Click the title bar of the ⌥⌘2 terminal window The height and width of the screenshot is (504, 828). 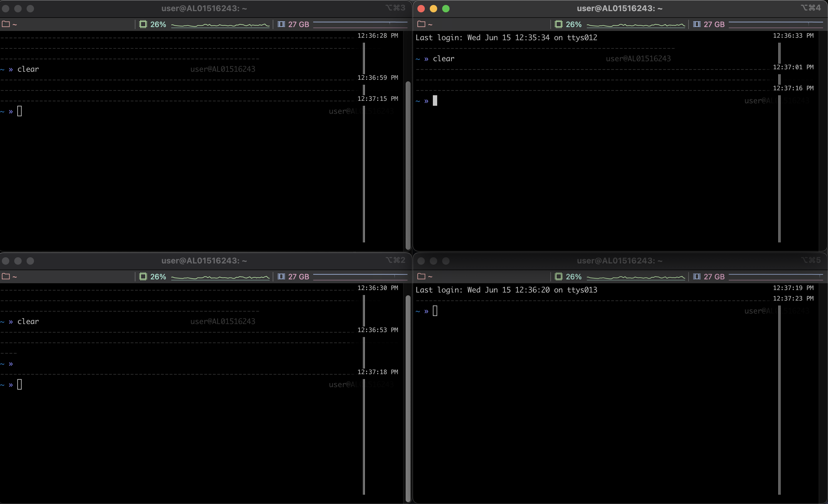pyautogui.click(x=204, y=261)
